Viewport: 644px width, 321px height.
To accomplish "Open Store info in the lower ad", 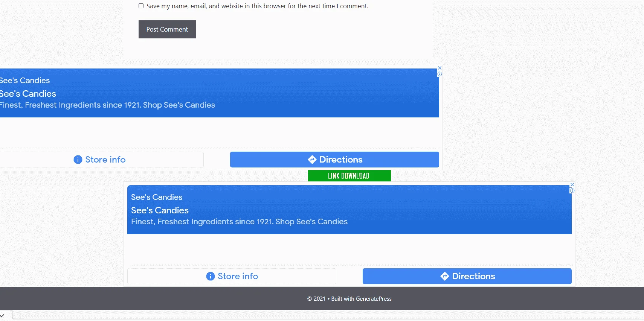I will coord(232,276).
